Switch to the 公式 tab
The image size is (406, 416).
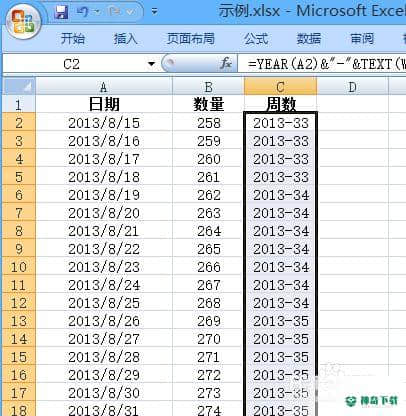256,39
